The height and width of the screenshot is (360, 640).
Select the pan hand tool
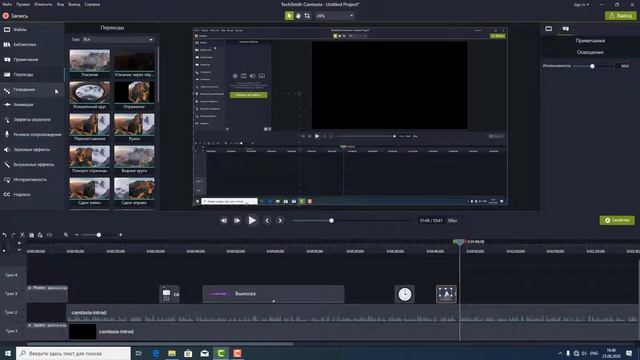click(298, 16)
